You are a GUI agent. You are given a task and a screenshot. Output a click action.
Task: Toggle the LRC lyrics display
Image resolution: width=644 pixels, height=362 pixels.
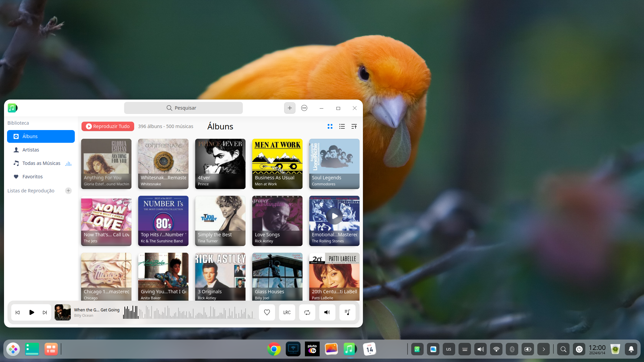tap(287, 312)
